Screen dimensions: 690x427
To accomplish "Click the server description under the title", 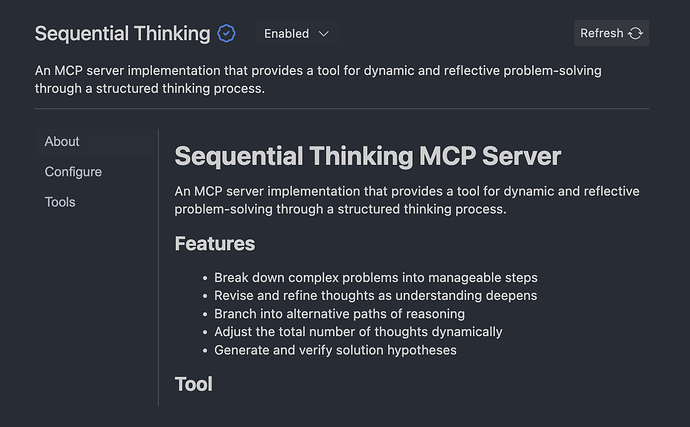I will tap(318, 79).
